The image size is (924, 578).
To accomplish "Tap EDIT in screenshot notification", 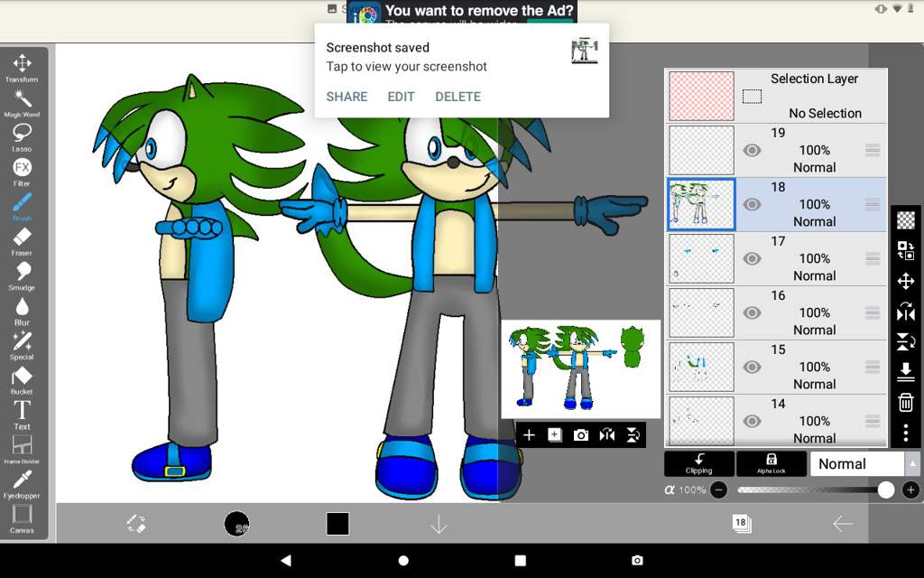I will click(x=401, y=97).
